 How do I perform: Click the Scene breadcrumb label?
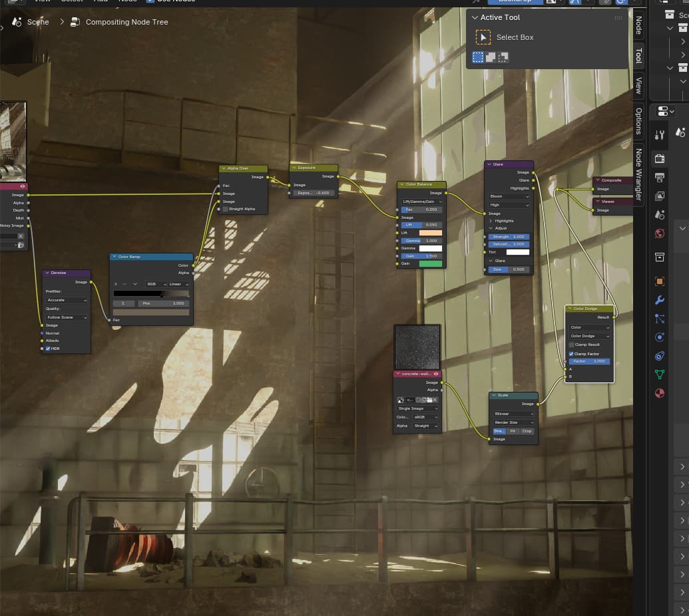(x=38, y=22)
